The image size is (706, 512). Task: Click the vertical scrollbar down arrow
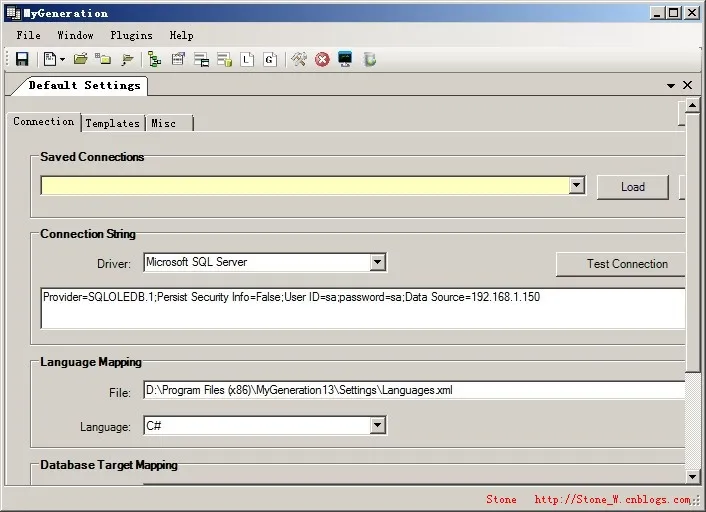[692, 476]
